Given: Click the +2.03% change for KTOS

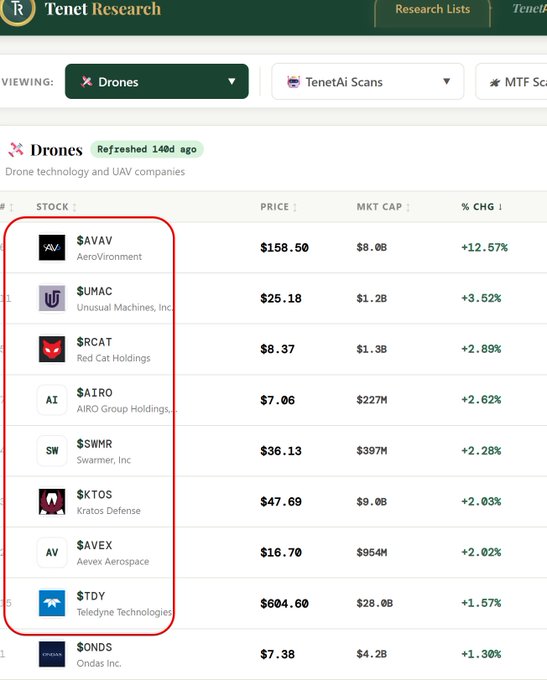Looking at the screenshot, I should coord(481,502).
